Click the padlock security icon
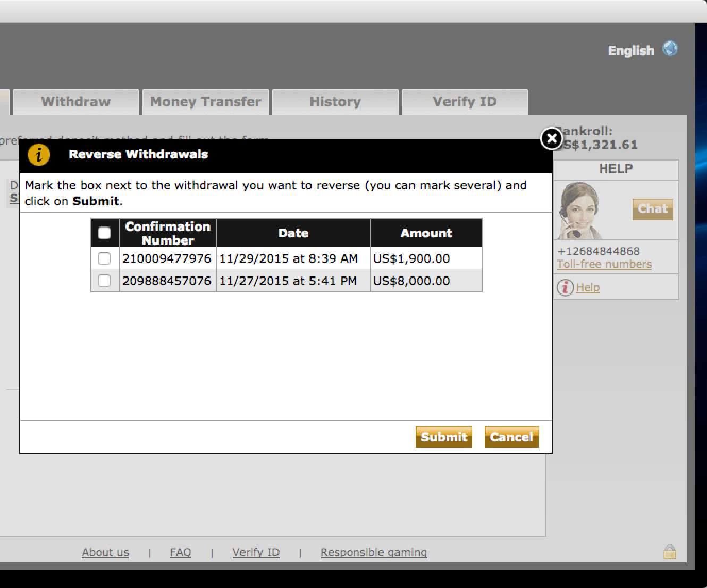The image size is (707, 588). 670,552
